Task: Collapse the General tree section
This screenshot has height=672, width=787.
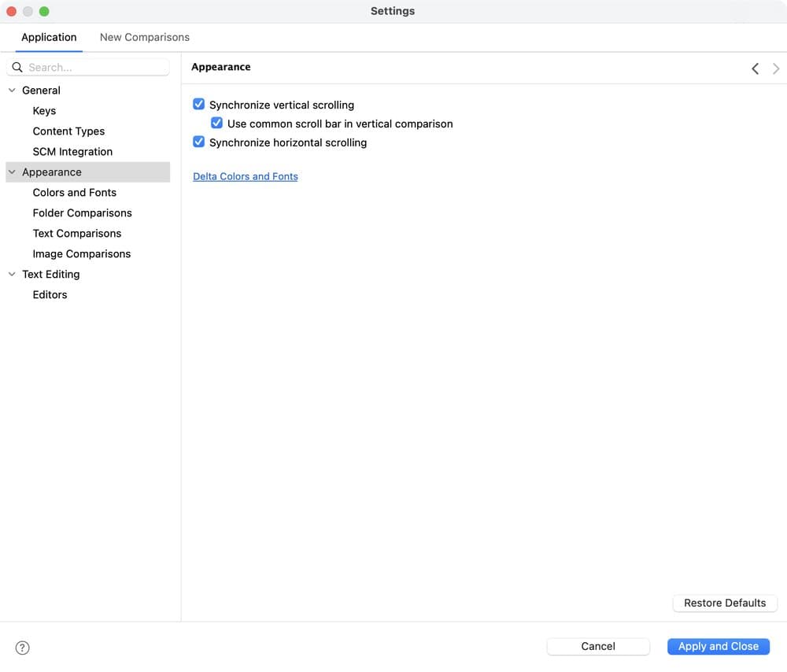Action: coord(12,90)
